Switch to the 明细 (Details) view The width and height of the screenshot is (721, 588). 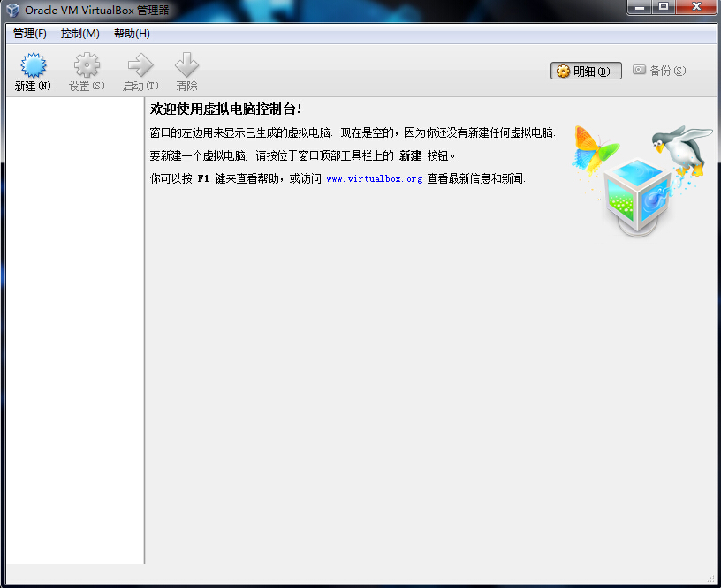click(x=586, y=71)
